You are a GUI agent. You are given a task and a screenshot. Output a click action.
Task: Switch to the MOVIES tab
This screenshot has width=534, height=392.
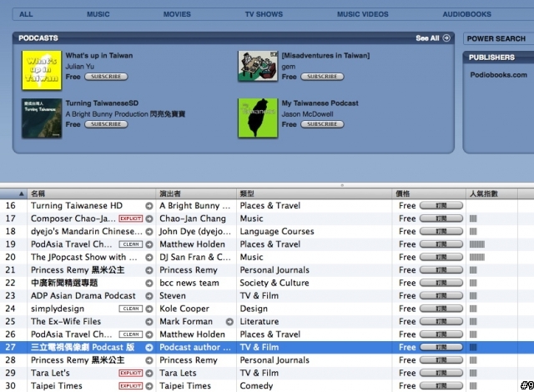coord(177,14)
